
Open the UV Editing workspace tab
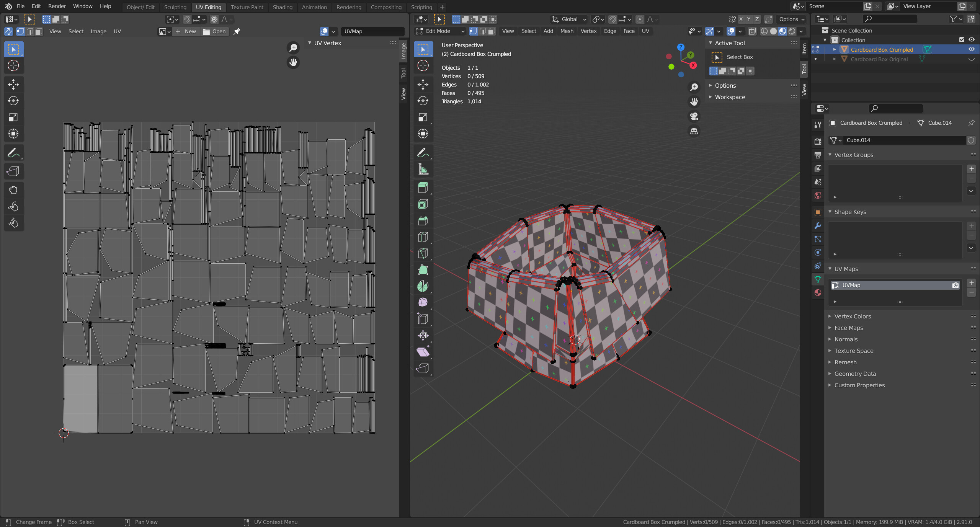point(208,7)
